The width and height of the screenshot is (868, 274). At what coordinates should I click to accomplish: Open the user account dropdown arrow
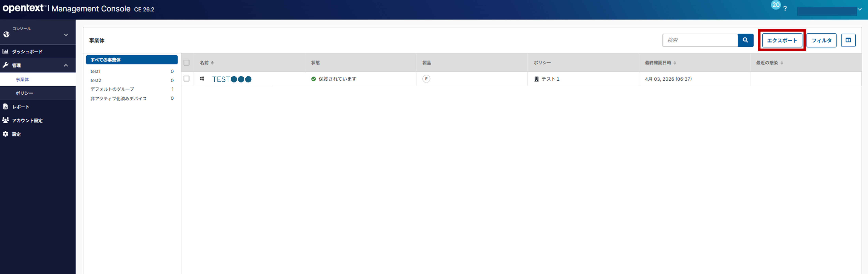(860, 9)
